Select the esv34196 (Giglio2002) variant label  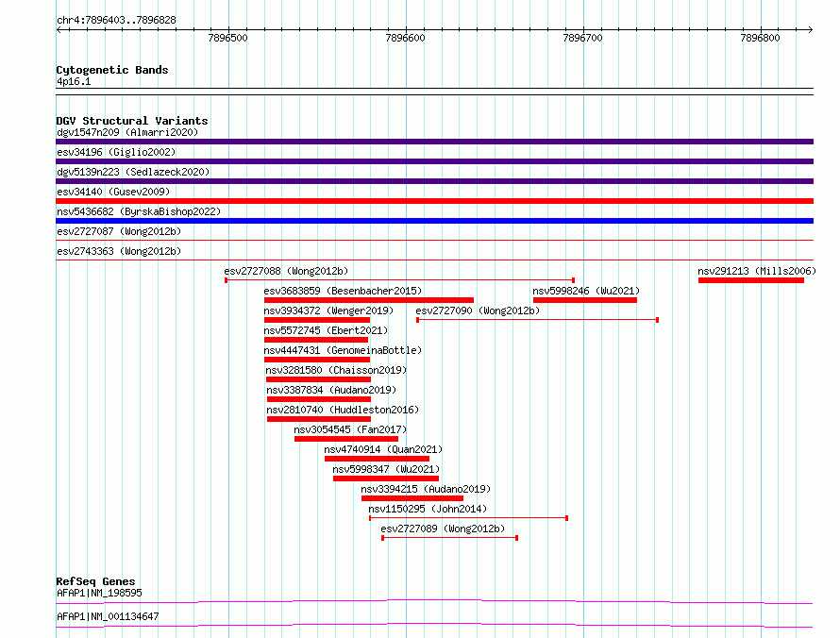click(x=116, y=152)
